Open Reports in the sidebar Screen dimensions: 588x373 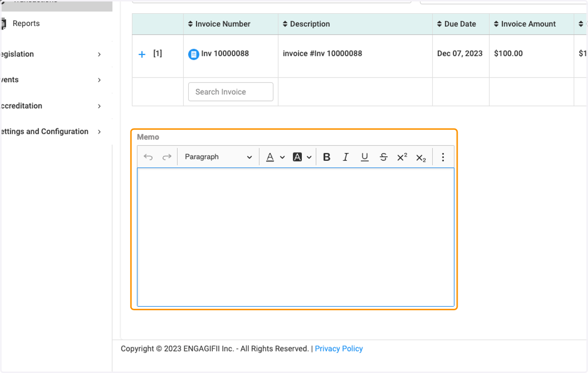click(x=26, y=24)
